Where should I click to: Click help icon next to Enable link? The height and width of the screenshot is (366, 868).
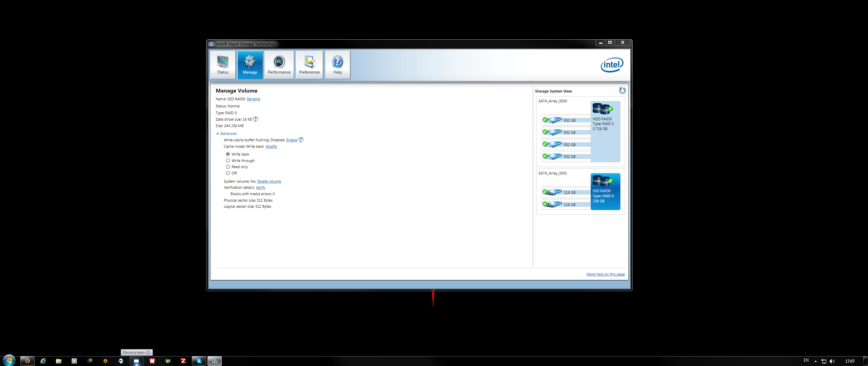click(301, 140)
